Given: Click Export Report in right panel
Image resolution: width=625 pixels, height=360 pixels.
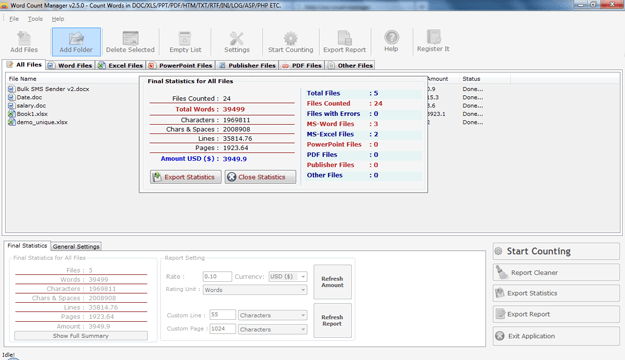Looking at the screenshot, I should coord(556,314).
